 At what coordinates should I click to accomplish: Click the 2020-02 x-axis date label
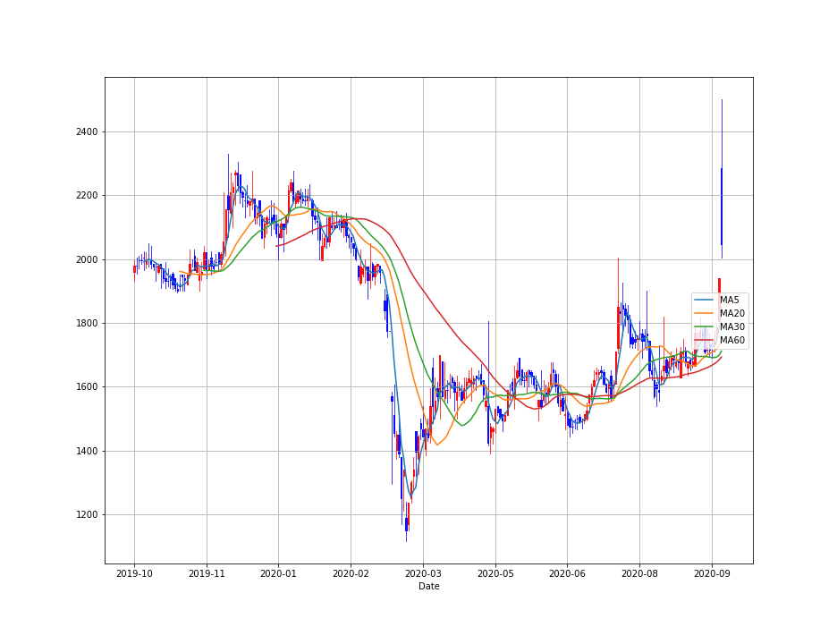click(351, 573)
